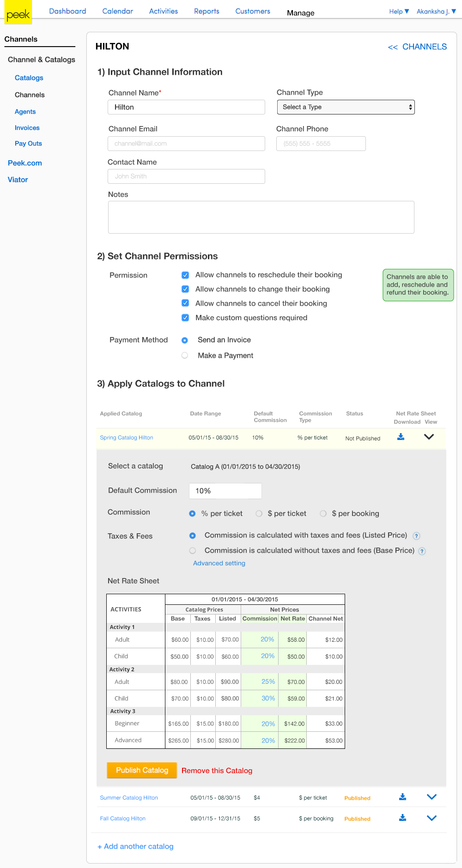The image size is (462, 868).
Task: Select Channels in the sidebar
Action: (x=30, y=95)
